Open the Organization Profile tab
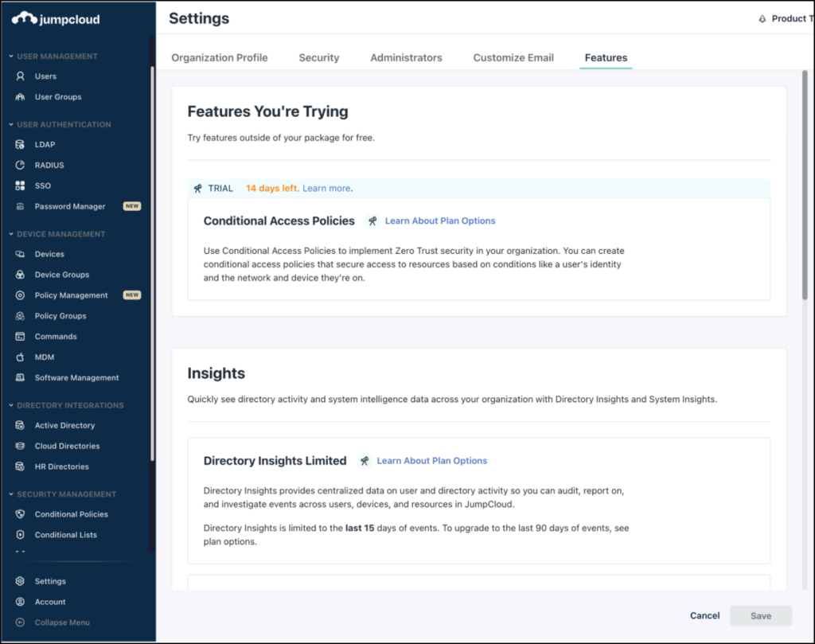The height and width of the screenshot is (644, 815). 220,58
